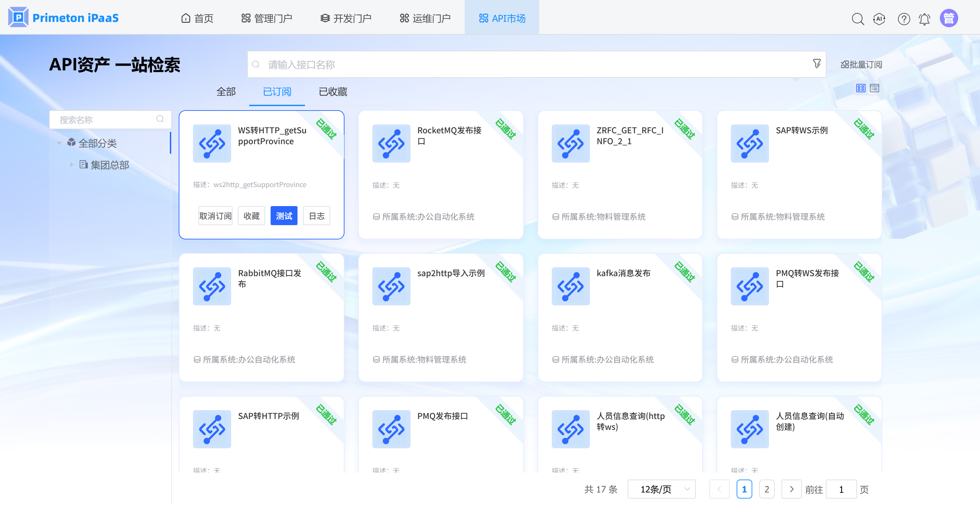Go to page 2
This screenshot has height=520, width=980.
coord(767,489)
